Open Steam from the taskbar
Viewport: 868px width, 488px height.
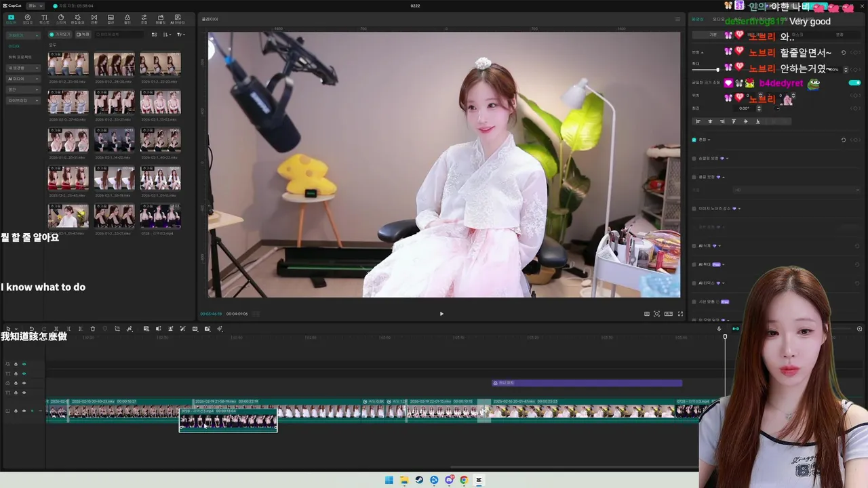pos(419,480)
